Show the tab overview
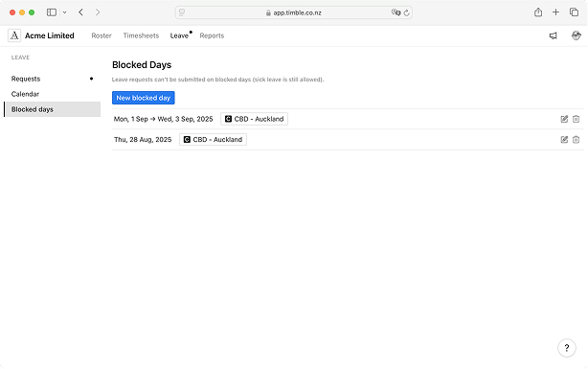The image size is (588, 369). tap(574, 12)
